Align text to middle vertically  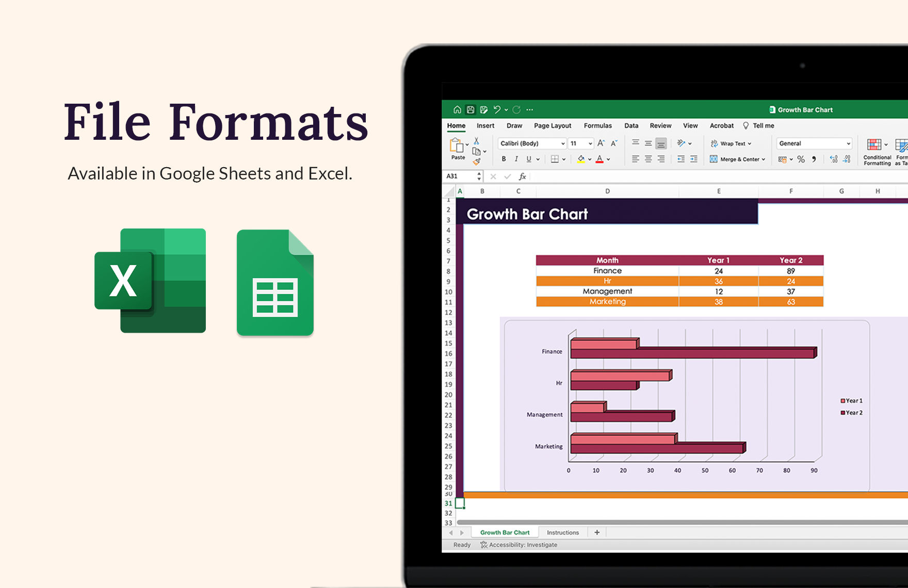pos(648,143)
